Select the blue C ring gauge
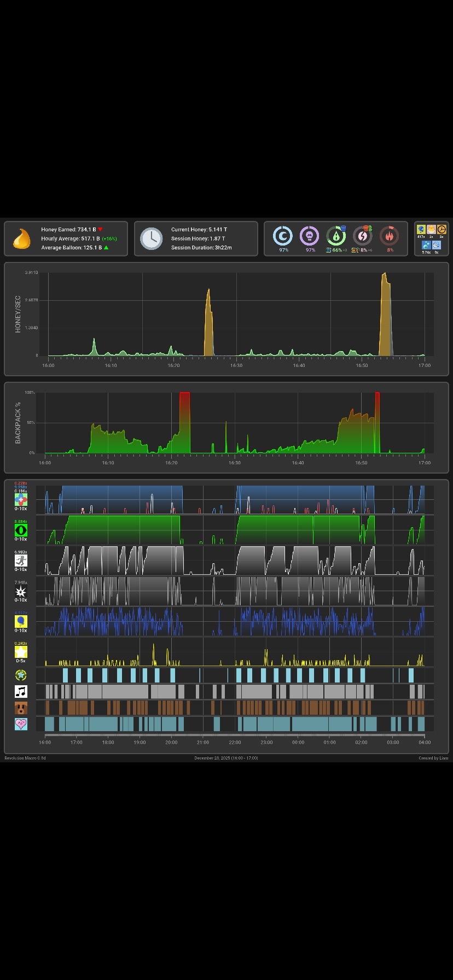 tap(283, 236)
